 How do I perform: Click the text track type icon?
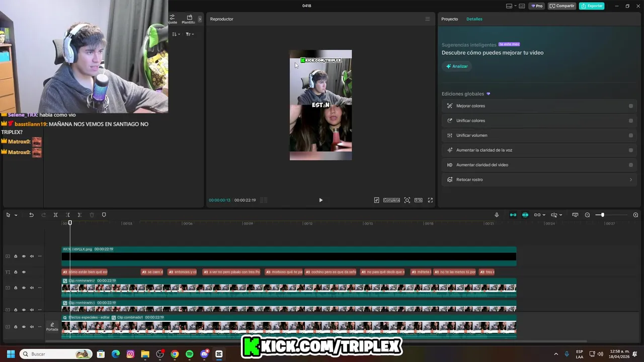(8, 272)
